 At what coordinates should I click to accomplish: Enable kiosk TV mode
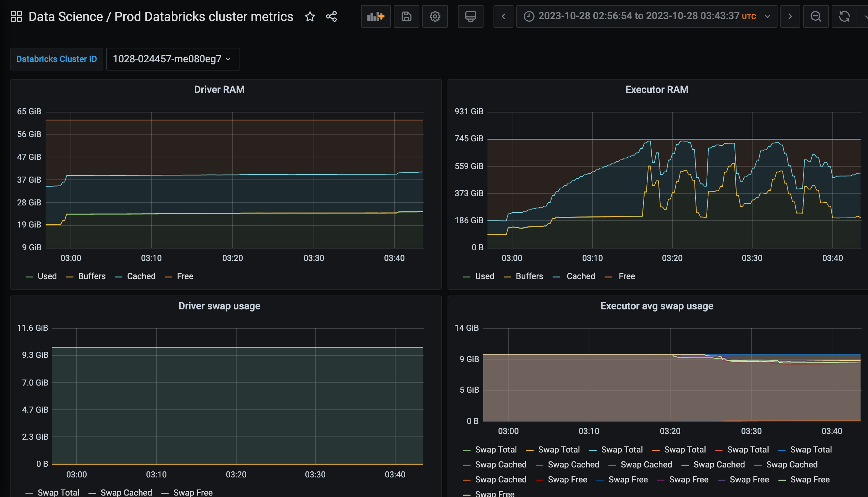(x=470, y=16)
